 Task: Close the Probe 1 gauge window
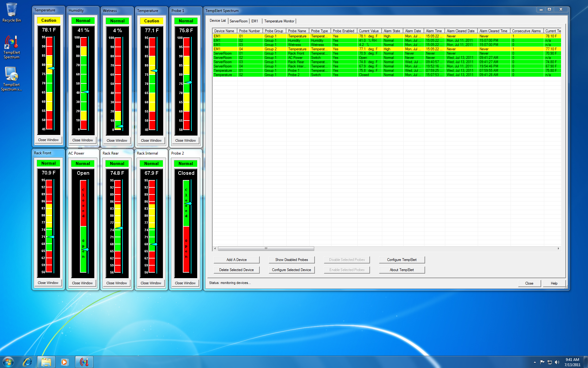[186, 140]
